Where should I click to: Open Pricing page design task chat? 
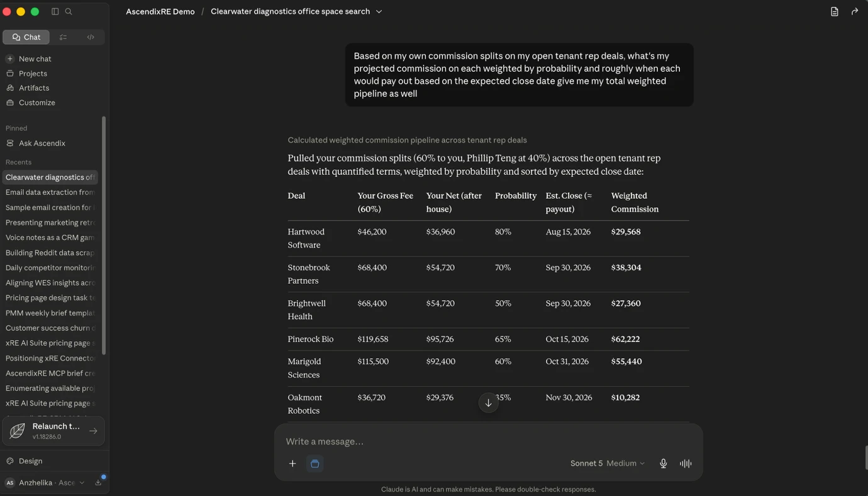tap(50, 298)
